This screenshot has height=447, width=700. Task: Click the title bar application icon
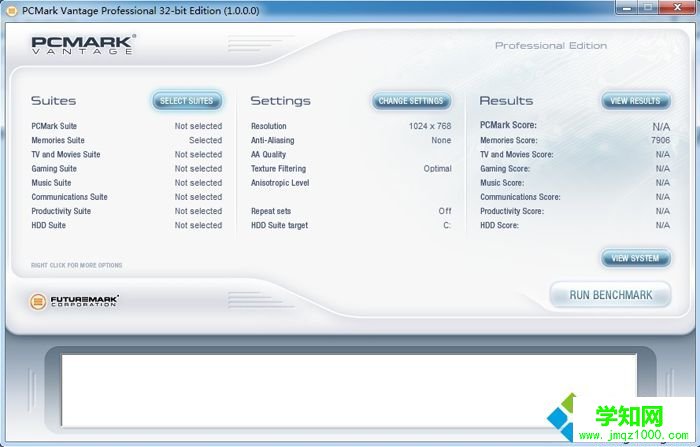[x=12, y=11]
